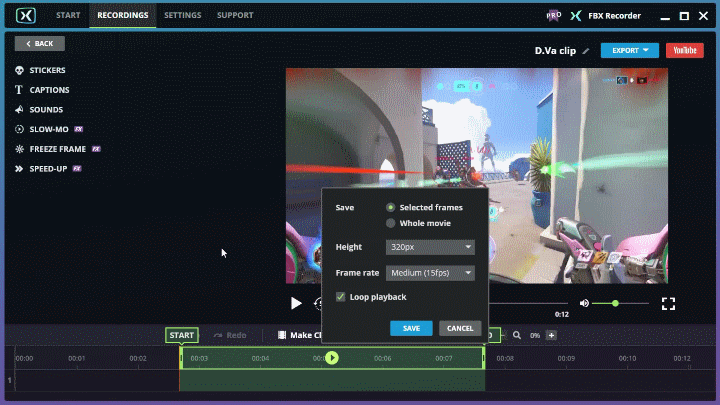Click the timeline playhead circle
The image size is (720, 405).
tap(332, 358)
